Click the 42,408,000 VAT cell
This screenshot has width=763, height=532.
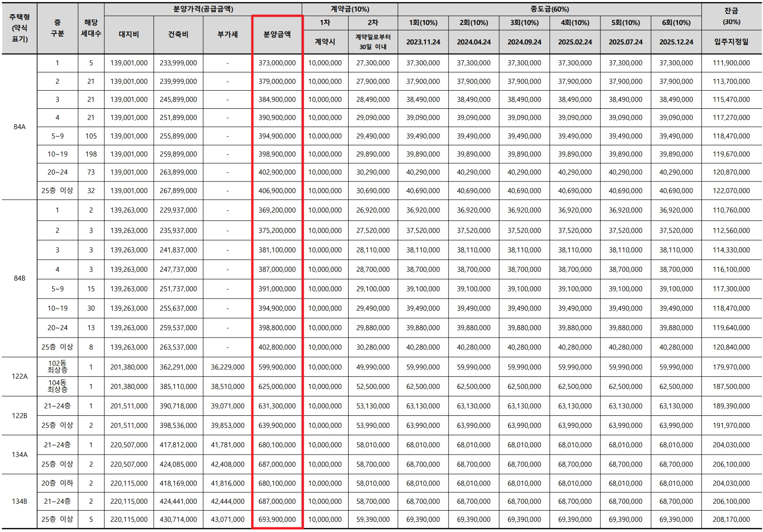point(227,464)
